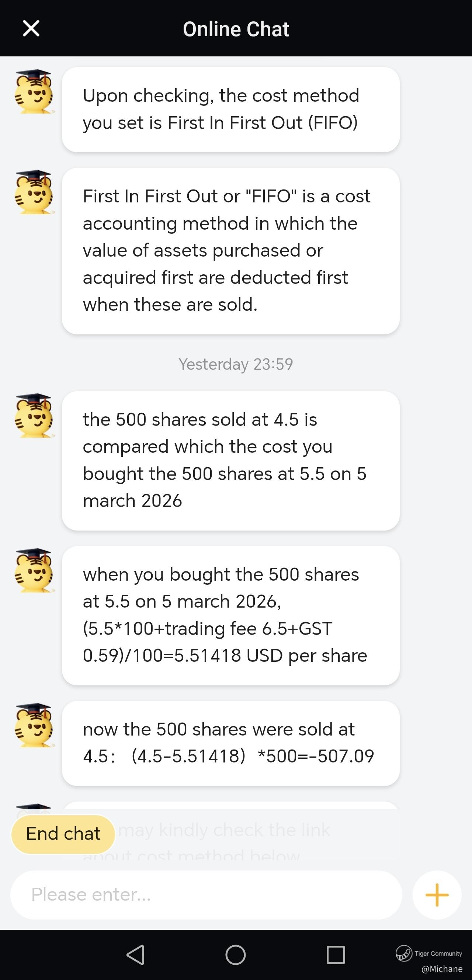
Task: Focus the 'Please enter...' message field
Action: click(206, 895)
